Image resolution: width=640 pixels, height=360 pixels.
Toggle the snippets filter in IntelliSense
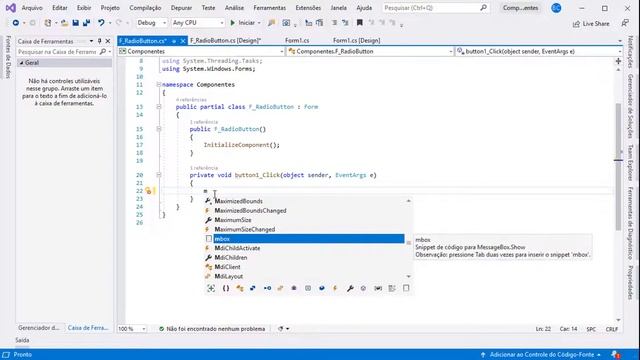(x=406, y=288)
